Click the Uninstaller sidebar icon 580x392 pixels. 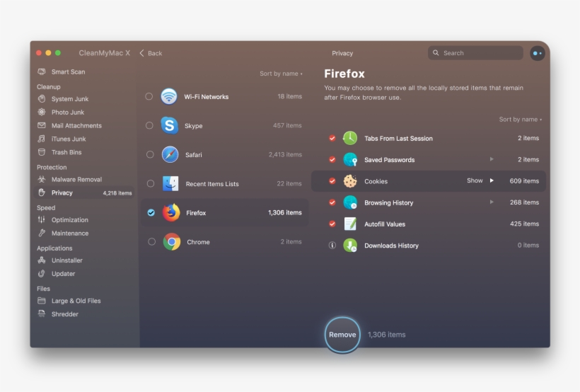coord(42,260)
